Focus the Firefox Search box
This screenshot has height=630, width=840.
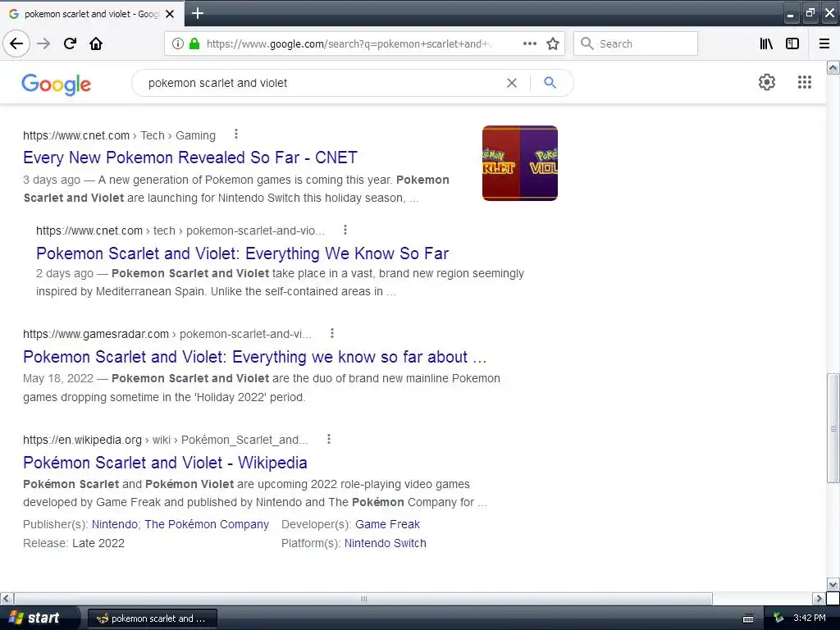636,43
